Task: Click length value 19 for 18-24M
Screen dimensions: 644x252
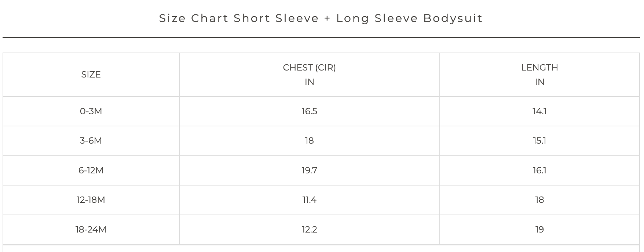Action: click(539, 230)
